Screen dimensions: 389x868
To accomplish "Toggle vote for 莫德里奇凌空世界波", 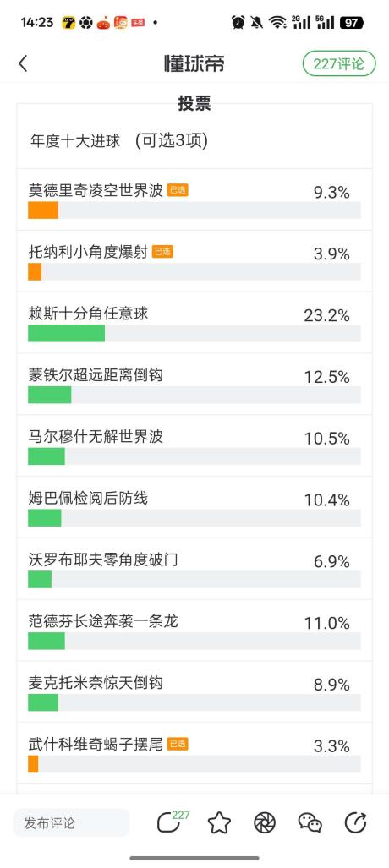I will (194, 199).
